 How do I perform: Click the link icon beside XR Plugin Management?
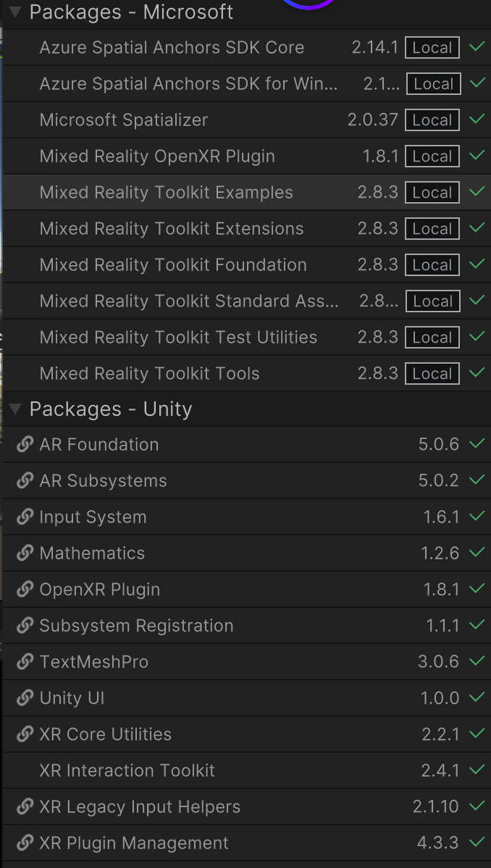24,843
